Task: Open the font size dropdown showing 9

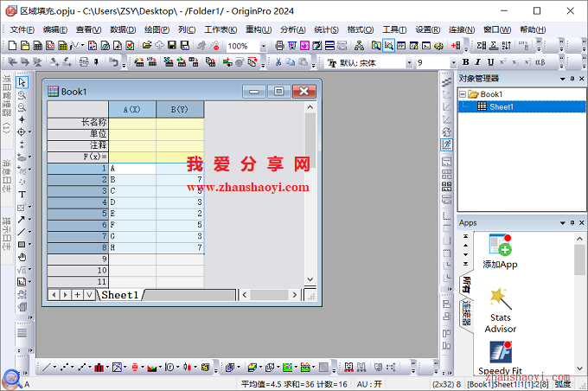Action: tap(453, 62)
